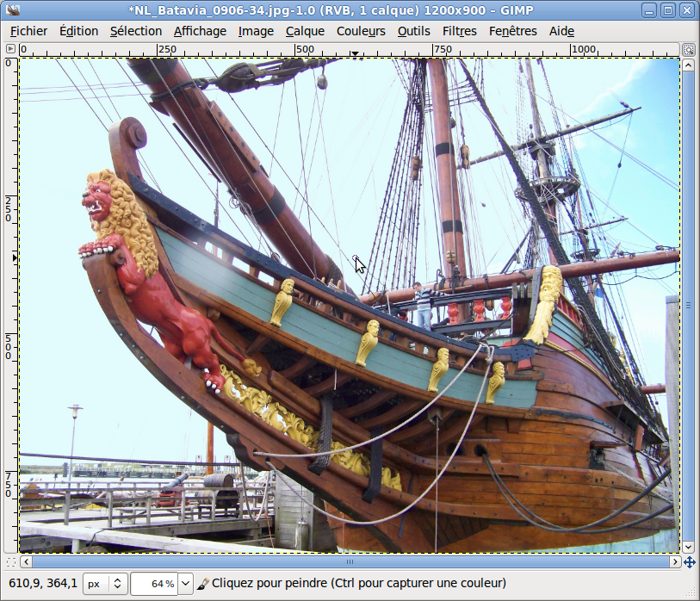Screen dimensions: 700x601
Task: Click the 64 % zoom input field
Action: coord(154,584)
